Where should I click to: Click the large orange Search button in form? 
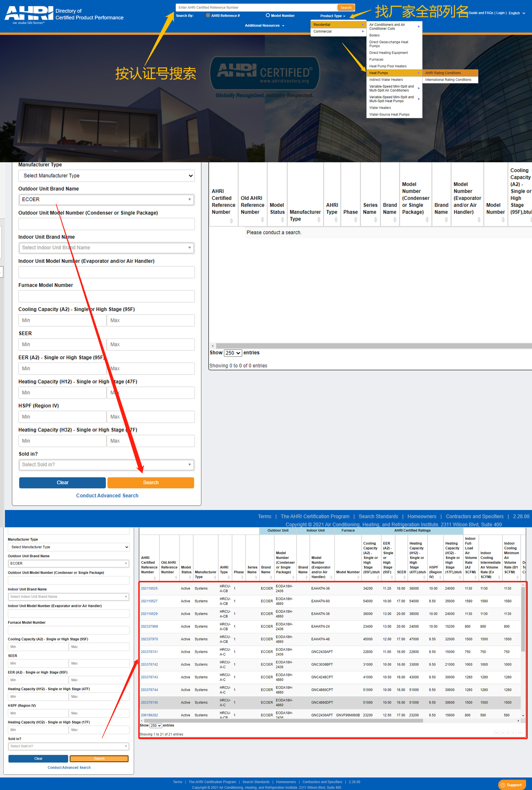point(151,483)
